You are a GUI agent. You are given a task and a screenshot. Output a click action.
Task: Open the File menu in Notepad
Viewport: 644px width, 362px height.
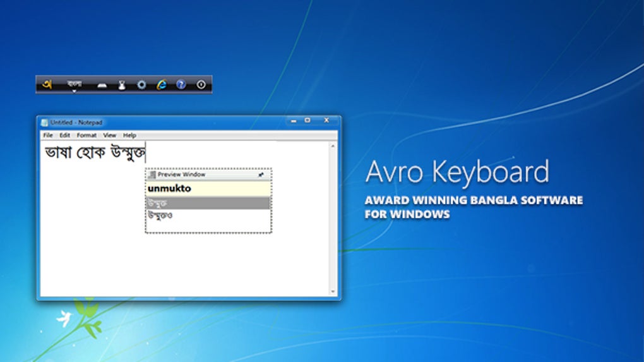click(x=48, y=135)
